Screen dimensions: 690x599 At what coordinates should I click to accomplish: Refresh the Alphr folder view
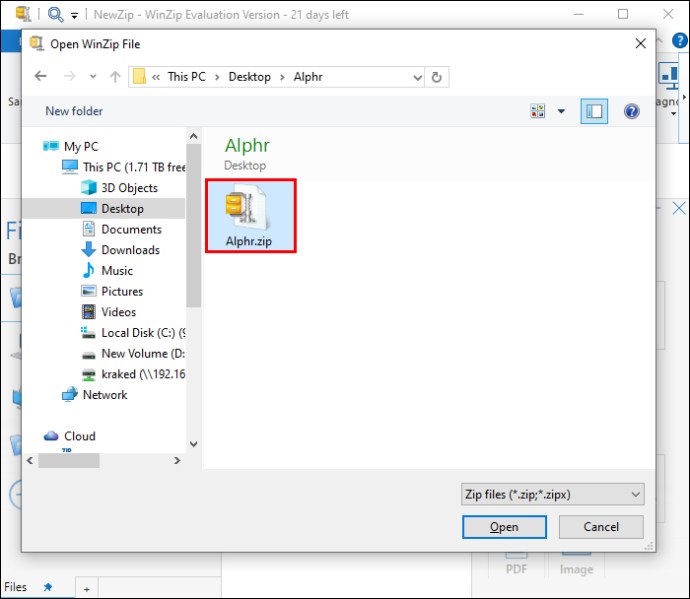[437, 77]
